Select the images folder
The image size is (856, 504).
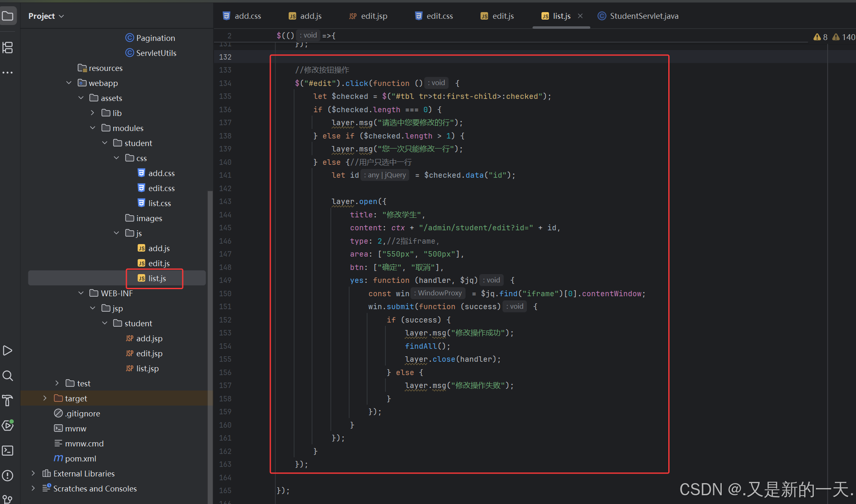click(x=144, y=218)
